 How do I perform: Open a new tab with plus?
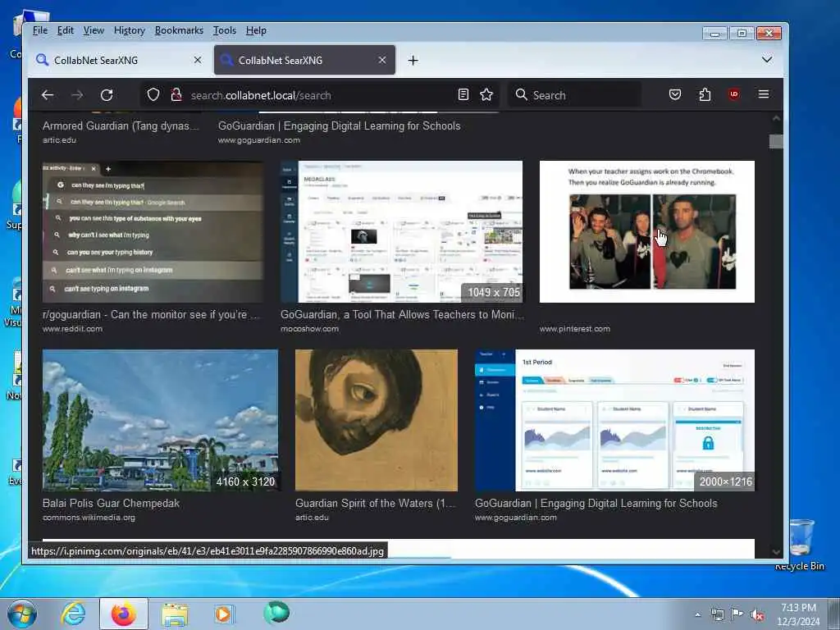[413, 61]
